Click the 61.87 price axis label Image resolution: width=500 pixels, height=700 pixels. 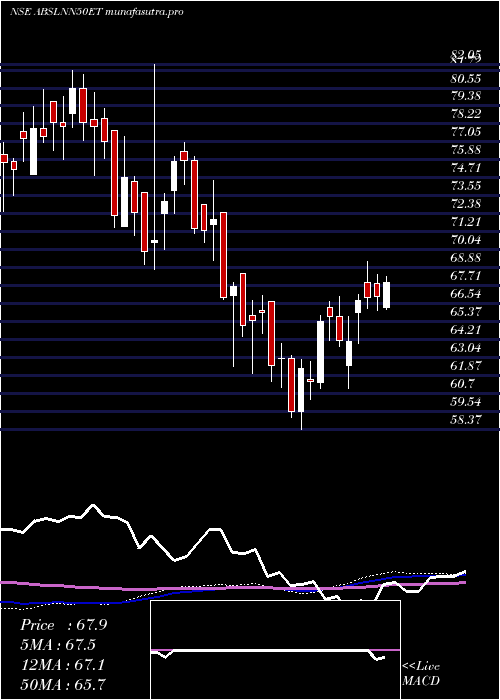[466, 366]
